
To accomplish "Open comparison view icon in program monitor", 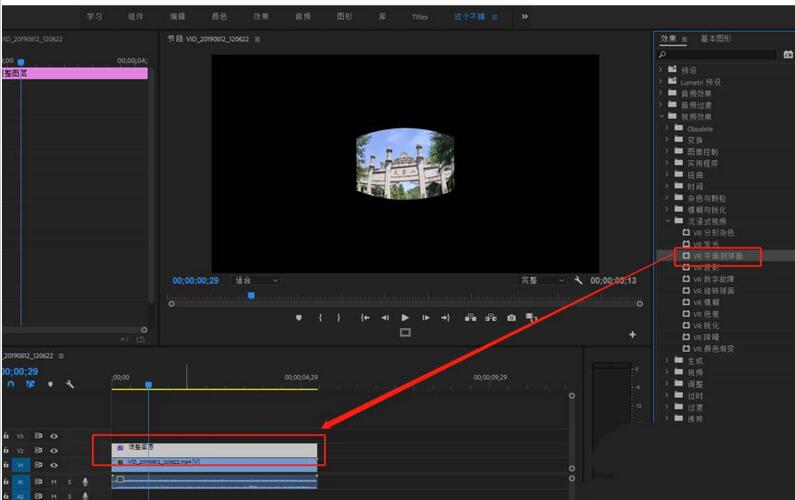I will [531, 317].
